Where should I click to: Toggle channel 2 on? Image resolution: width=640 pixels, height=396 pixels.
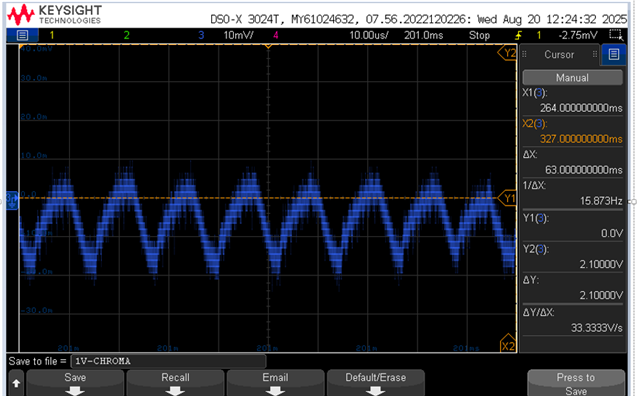point(127,35)
